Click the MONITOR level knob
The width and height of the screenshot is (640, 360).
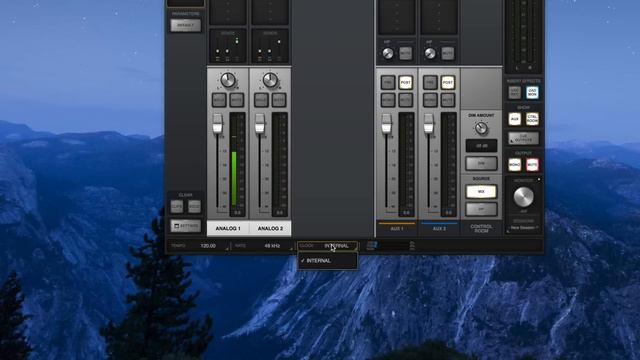coord(523,197)
